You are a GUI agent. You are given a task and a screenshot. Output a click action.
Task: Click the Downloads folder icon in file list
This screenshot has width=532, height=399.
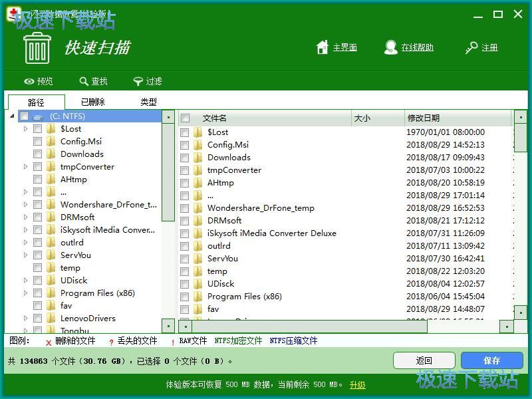tap(198, 158)
